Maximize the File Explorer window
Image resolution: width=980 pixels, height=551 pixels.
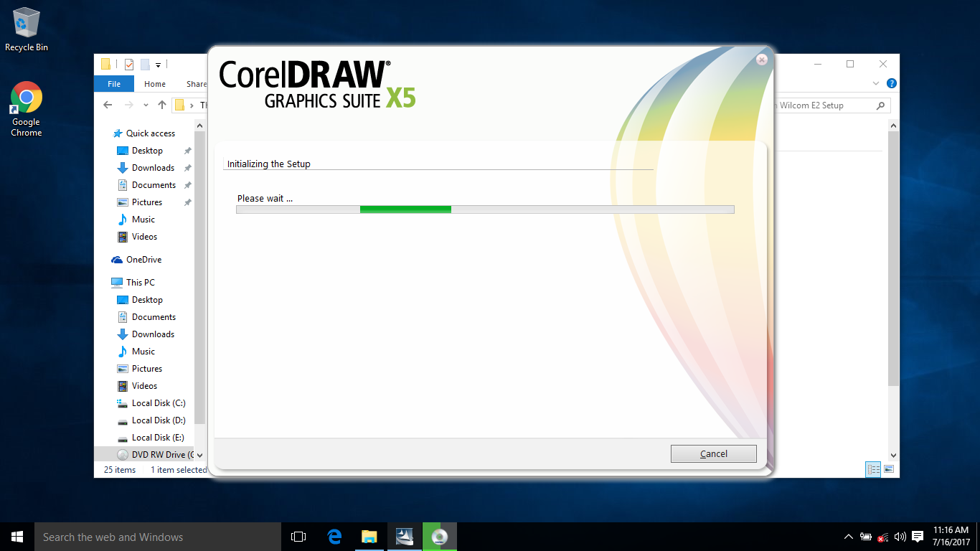point(850,64)
